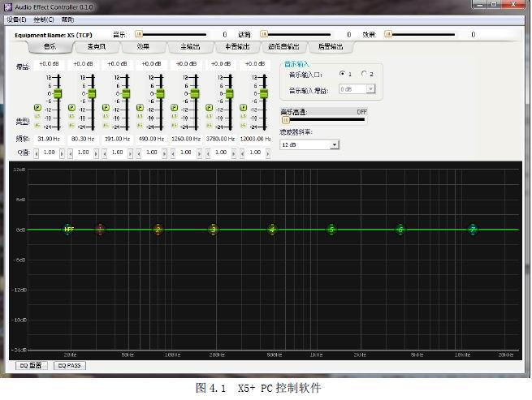
Task: Open the 音乐输入增益 0 dB dropdown
Action: pyautogui.click(x=370, y=89)
